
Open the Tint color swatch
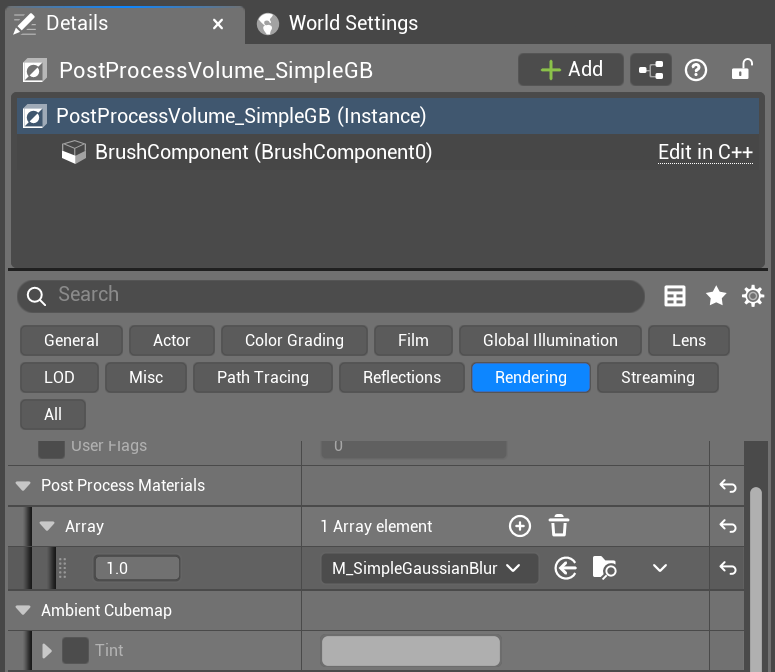pos(411,651)
